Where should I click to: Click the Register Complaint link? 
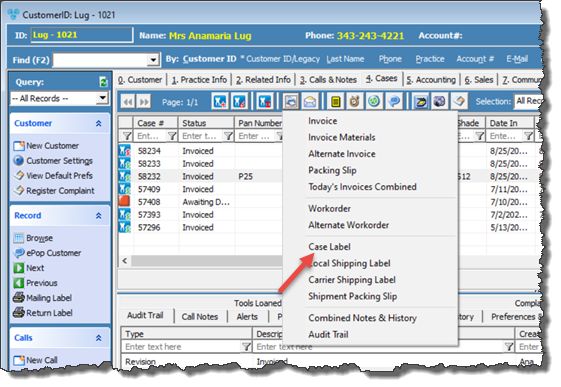point(60,191)
